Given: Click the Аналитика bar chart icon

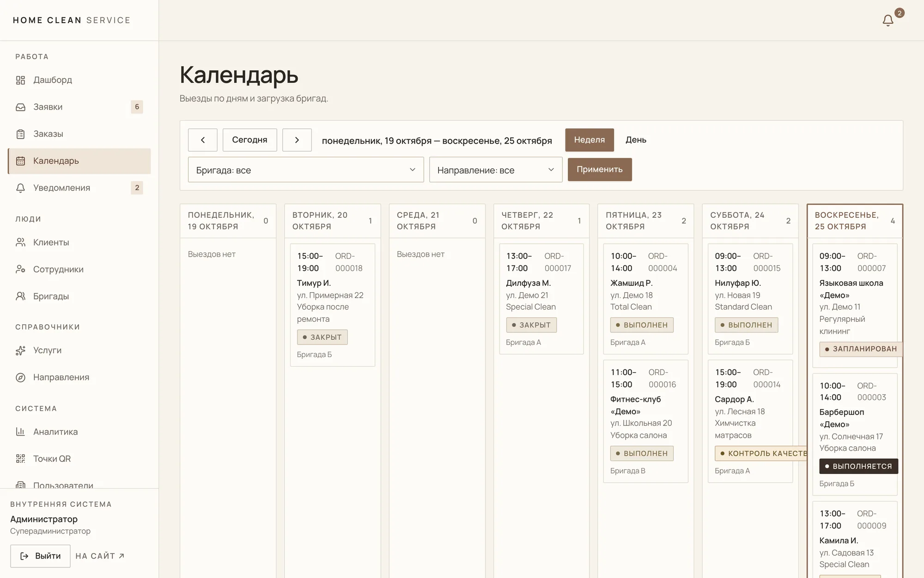Looking at the screenshot, I should click(20, 432).
